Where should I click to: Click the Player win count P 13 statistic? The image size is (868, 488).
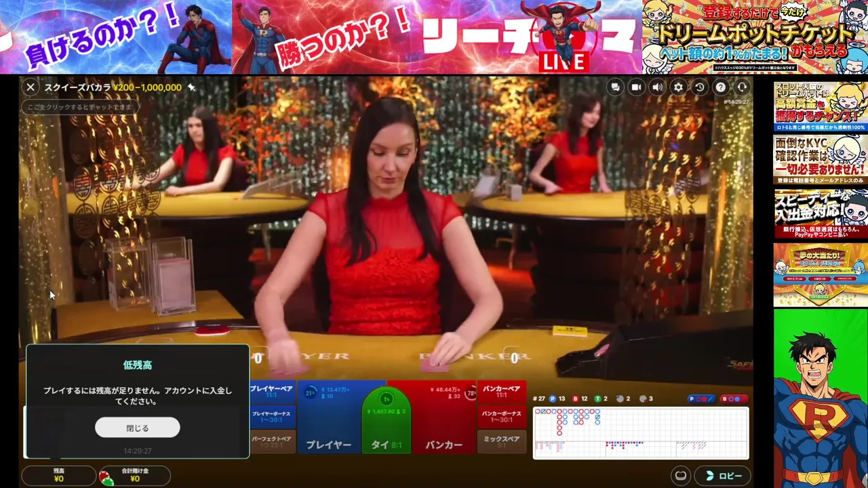[557, 399]
